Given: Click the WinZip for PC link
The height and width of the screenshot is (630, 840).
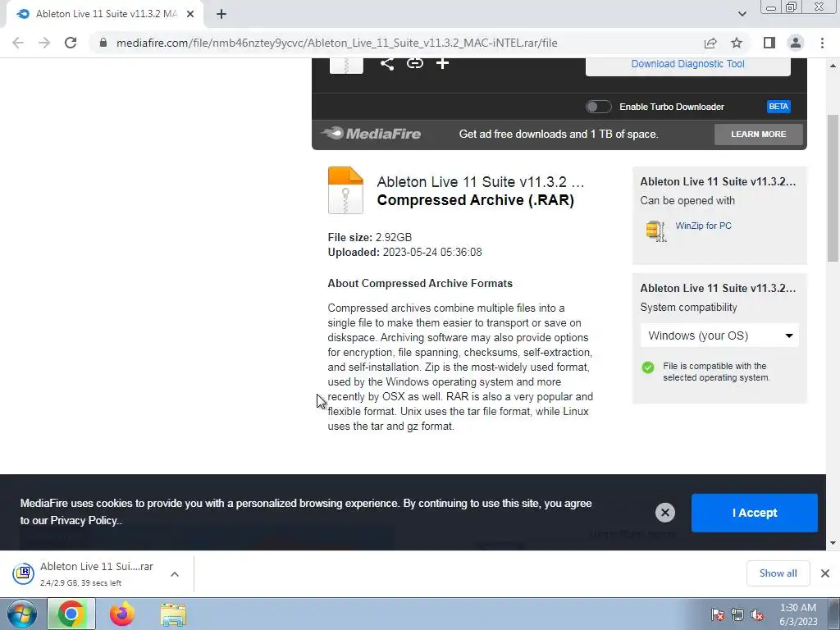Looking at the screenshot, I should (x=703, y=226).
